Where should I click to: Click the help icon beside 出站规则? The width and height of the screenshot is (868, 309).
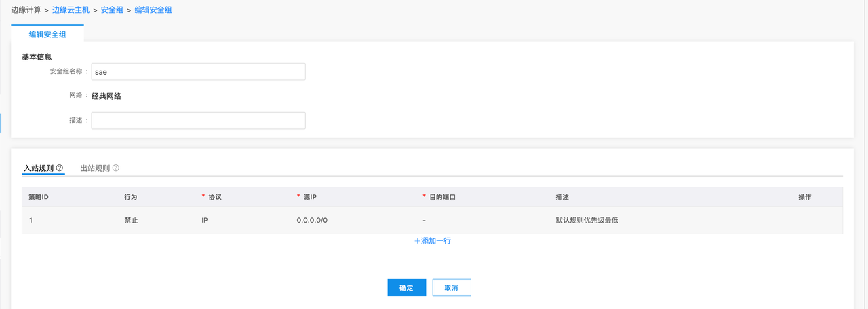pyautogui.click(x=116, y=168)
